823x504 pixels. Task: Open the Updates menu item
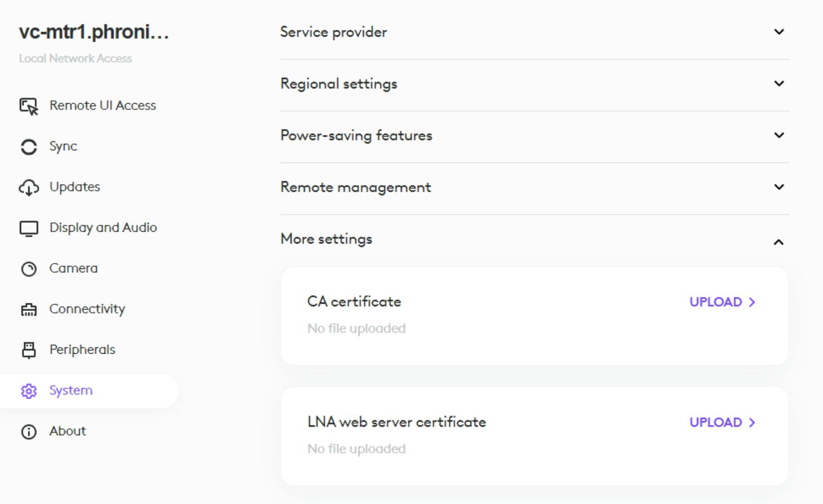[x=75, y=187]
